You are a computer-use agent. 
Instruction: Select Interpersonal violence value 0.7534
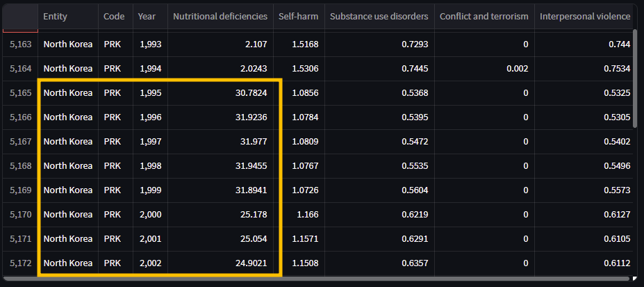[x=584, y=69]
